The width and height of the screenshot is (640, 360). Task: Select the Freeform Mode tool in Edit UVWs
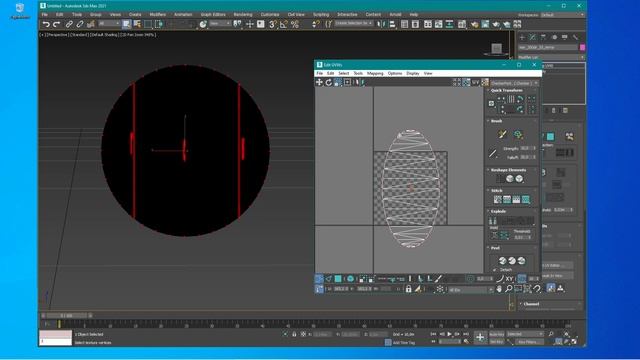coord(347,82)
